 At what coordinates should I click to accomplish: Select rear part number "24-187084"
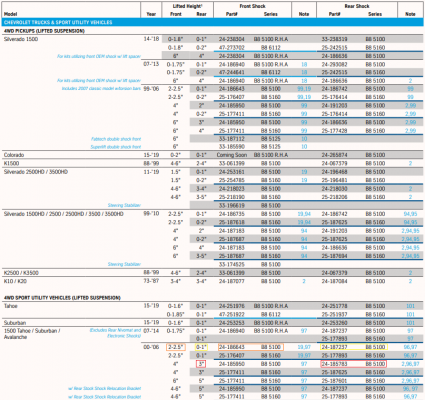(334, 281)
